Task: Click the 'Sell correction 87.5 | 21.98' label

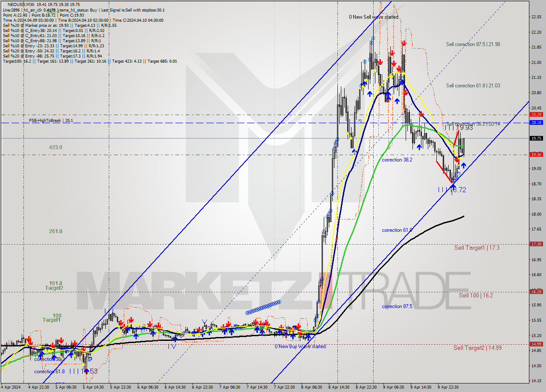Action: click(x=473, y=44)
